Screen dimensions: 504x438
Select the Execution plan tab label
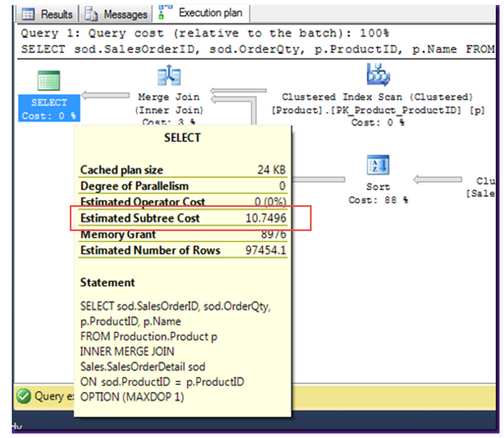(x=210, y=12)
